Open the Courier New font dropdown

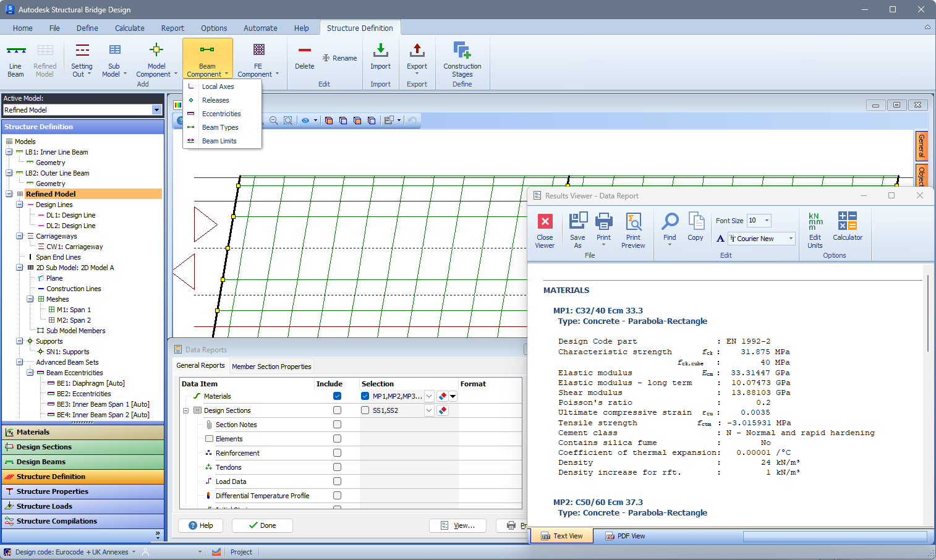[791, 239]
